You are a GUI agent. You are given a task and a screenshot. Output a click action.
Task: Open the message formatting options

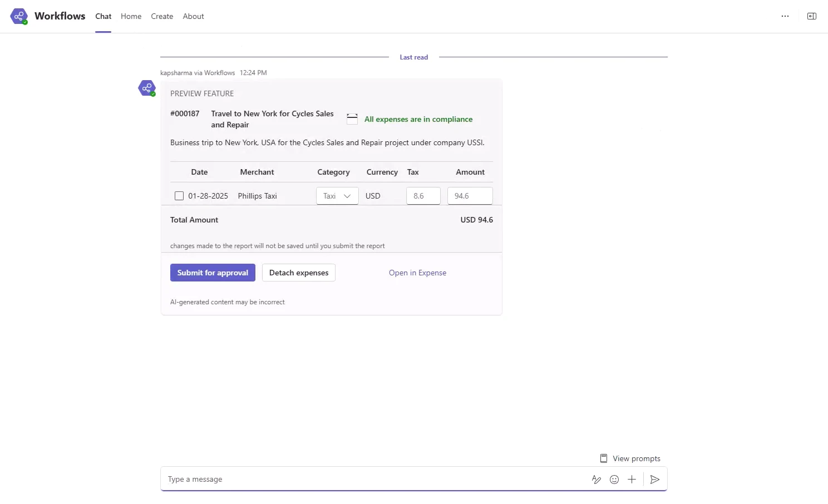[x=597, y=479]
